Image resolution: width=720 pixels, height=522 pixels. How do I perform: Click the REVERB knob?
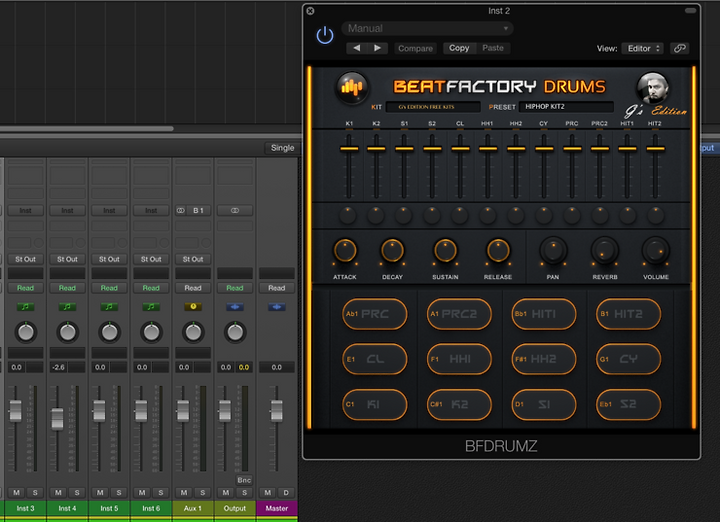[605, 250]
